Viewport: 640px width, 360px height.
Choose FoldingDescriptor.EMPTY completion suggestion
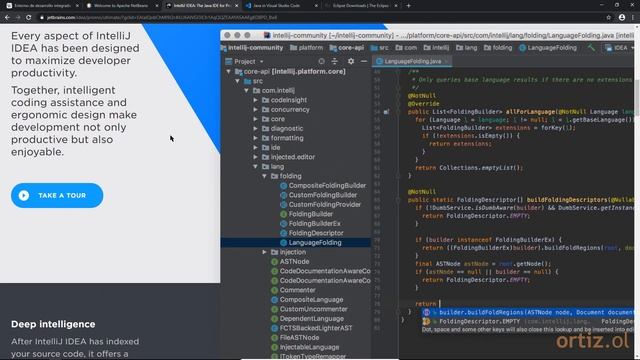pos(528,322)
